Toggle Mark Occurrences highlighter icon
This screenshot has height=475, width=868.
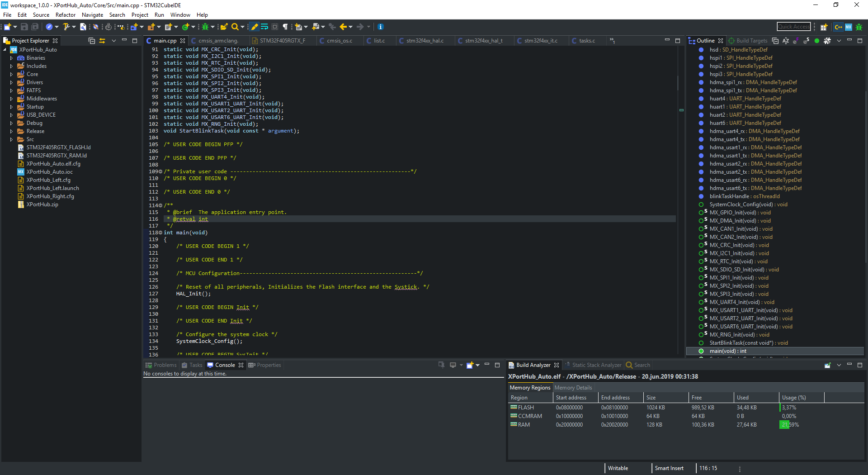255,27
